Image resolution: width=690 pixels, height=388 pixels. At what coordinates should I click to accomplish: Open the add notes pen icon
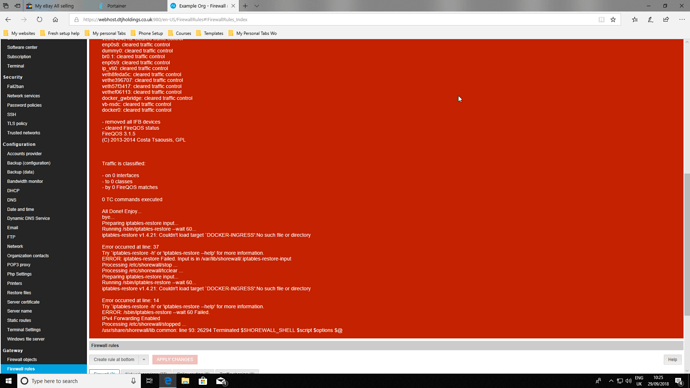(x=650, y=19)
